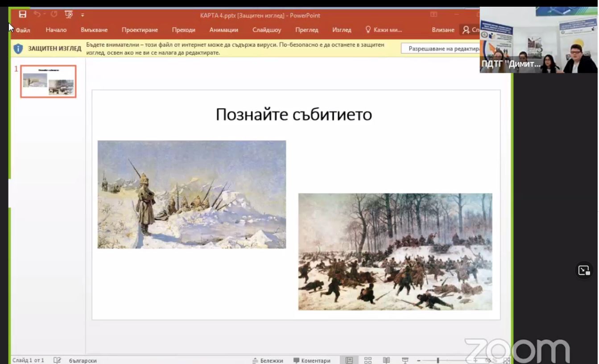Click the Кажи ми search box
The image size is (599, 364).
[384, 30]
